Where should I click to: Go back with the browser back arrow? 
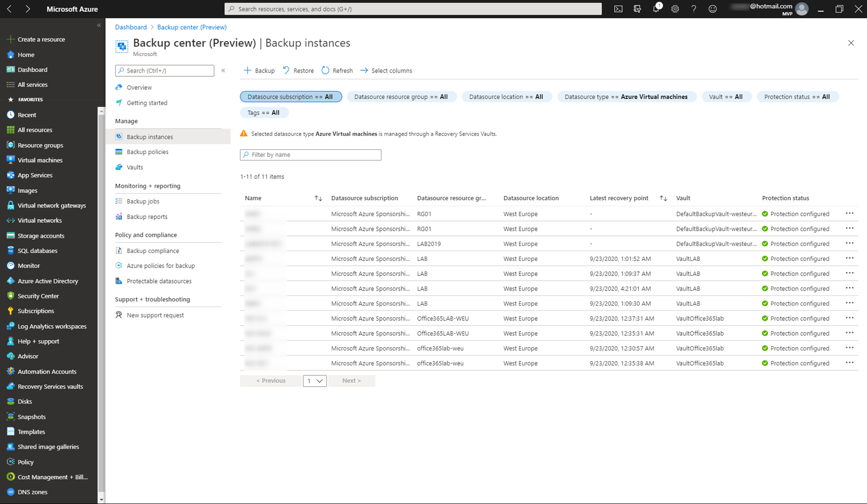pyautogui.click(x=10, y=9)
